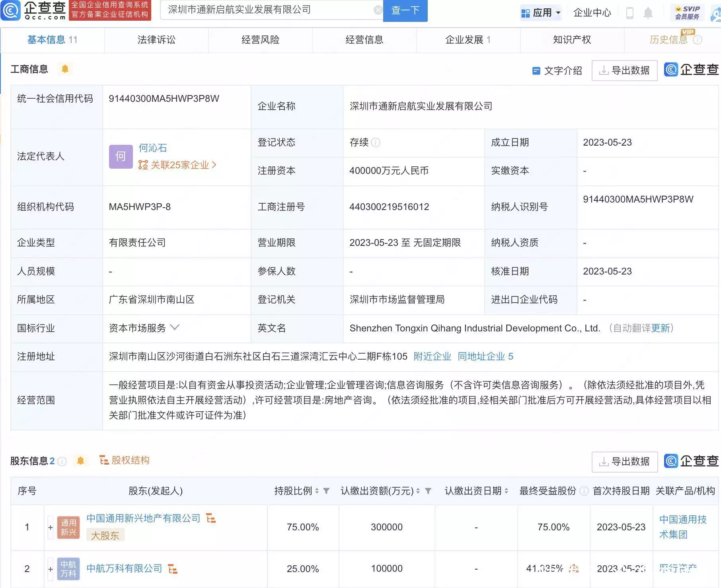721x588 pixels.
Task: Click the clear search text icon
Action: (x=378, y=10)
